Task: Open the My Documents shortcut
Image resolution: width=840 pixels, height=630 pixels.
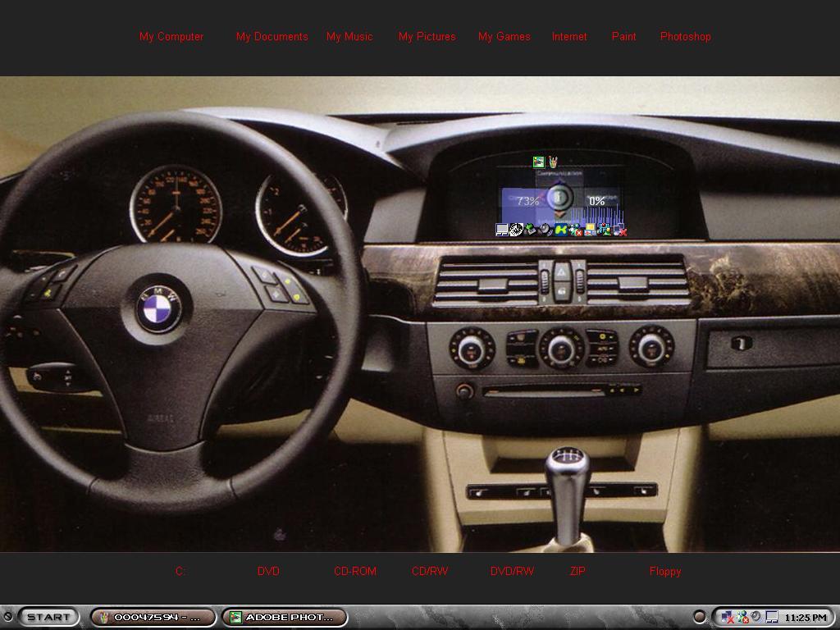Action: tap(272, 37)
